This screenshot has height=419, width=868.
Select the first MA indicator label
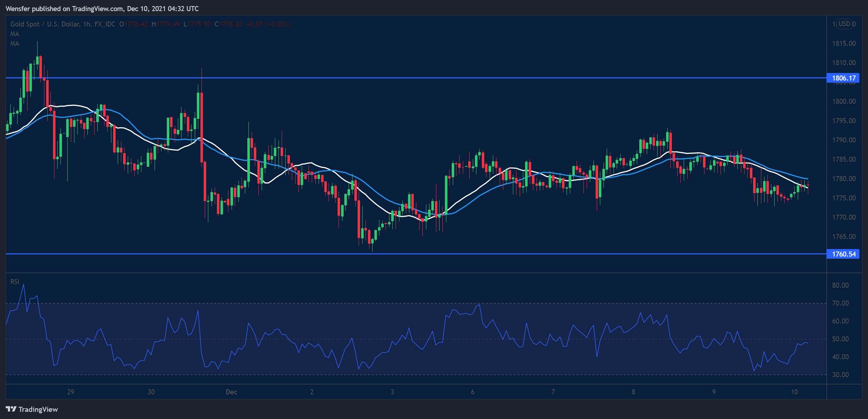[x=15, y=34]
